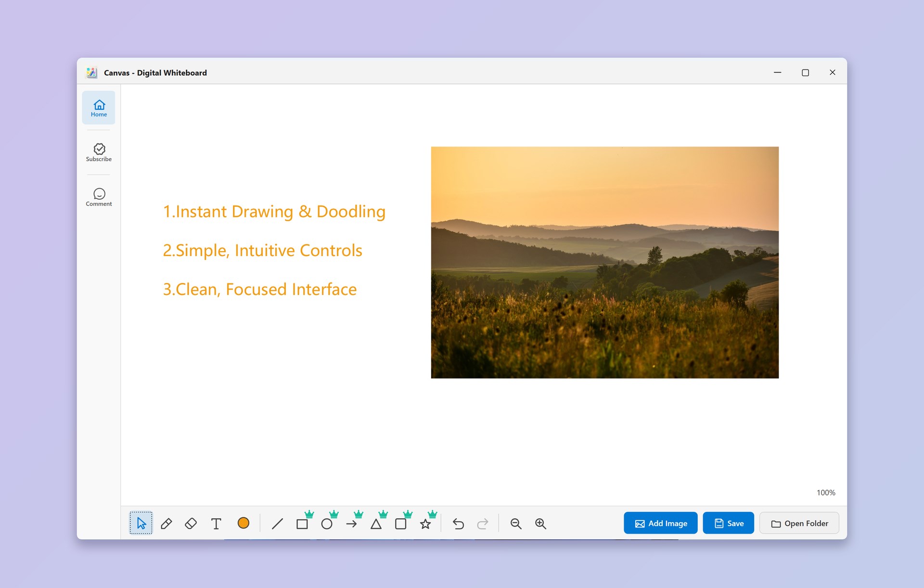Zoom in on the canvas
Viewport: 924px width, 588px height.
[x=540, y=524]
